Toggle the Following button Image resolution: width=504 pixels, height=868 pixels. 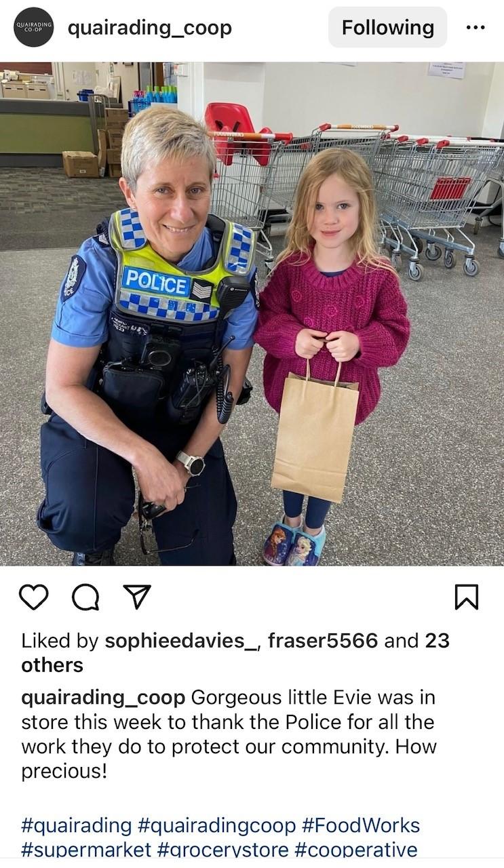(x=388, y=27)
